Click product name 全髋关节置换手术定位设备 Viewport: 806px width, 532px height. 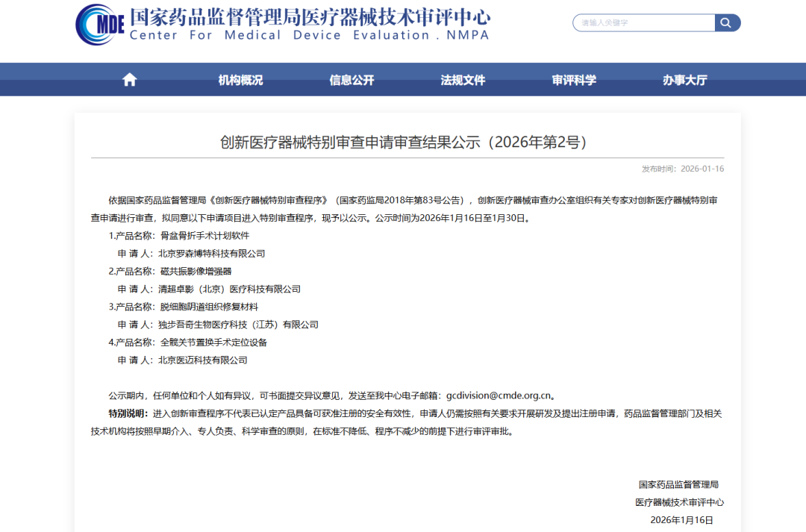coord(214,342)
